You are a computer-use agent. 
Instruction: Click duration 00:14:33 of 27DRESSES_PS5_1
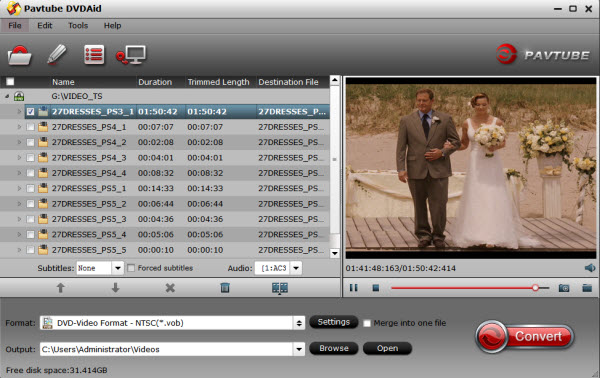156,189
